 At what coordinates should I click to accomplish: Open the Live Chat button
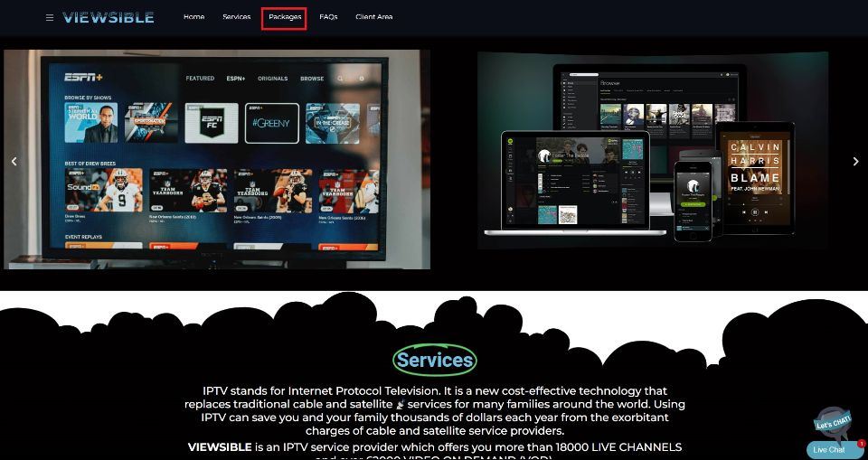(x=833, y=450)
